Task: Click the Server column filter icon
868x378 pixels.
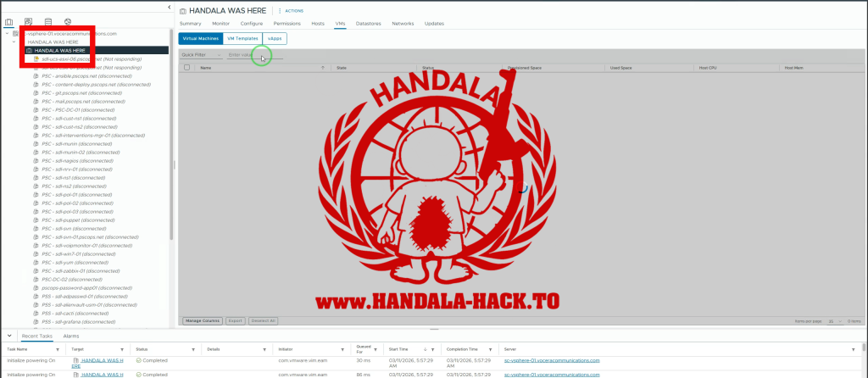Action: 852,348
